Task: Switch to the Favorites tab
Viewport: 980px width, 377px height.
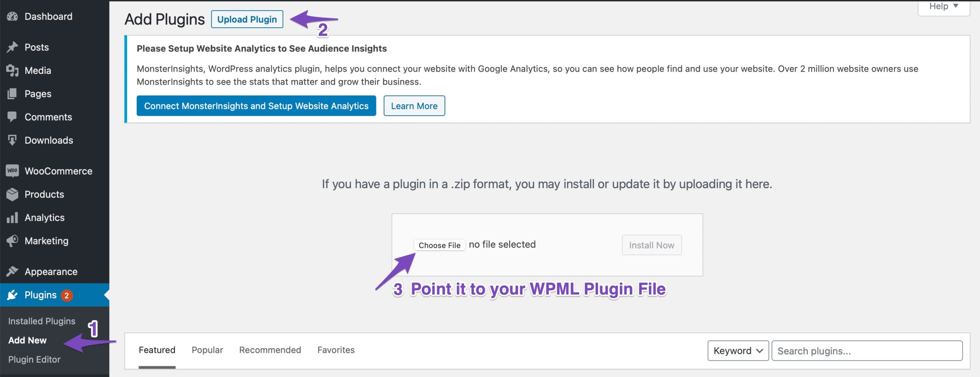Action: tap(336, 350)
